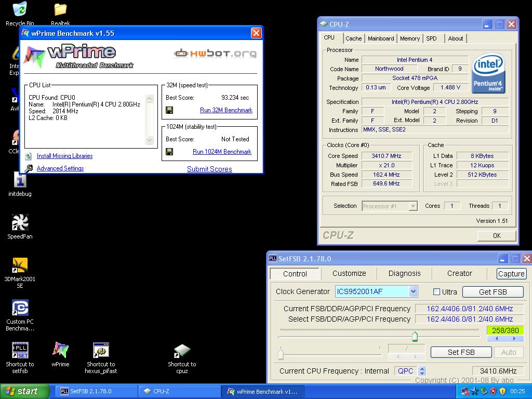Switch to wPrime Benchmark taskbar button
This screenshot has height=399, width=532.
click(x=262, y=391)
